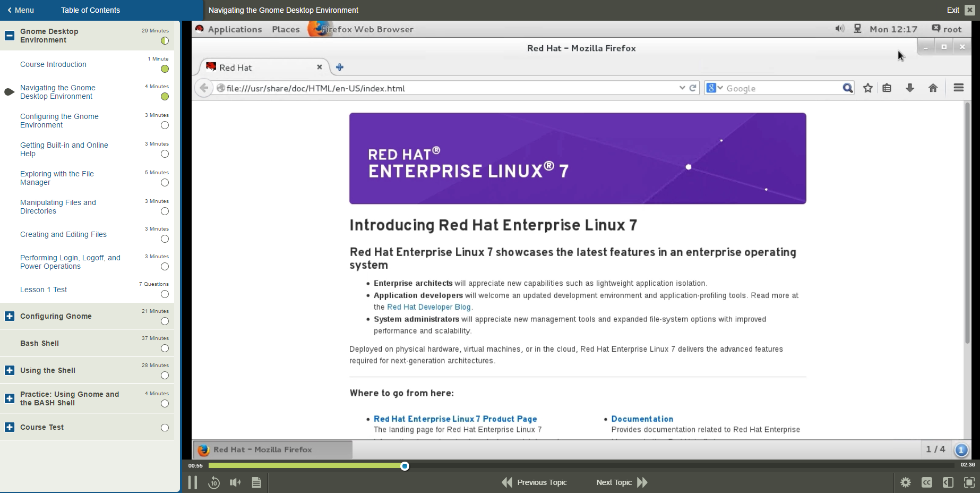Click the Firefox home icon

(933, 88)
